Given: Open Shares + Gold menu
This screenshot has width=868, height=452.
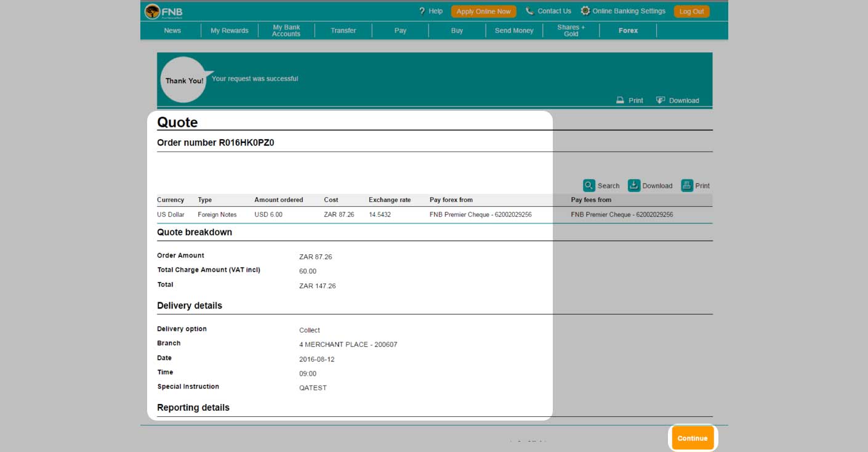Looking at the screenshot, I should click(x=571, y=31).
